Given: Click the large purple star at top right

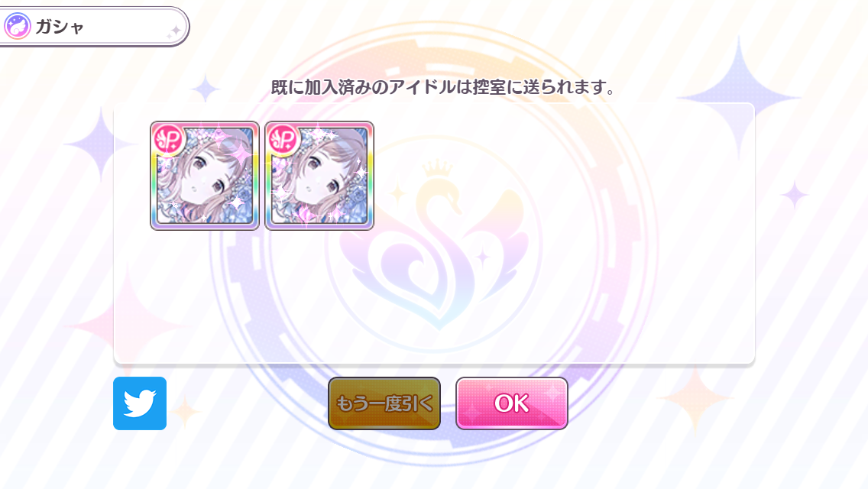Looking at the screenshot, I should (x=739, y=98).
